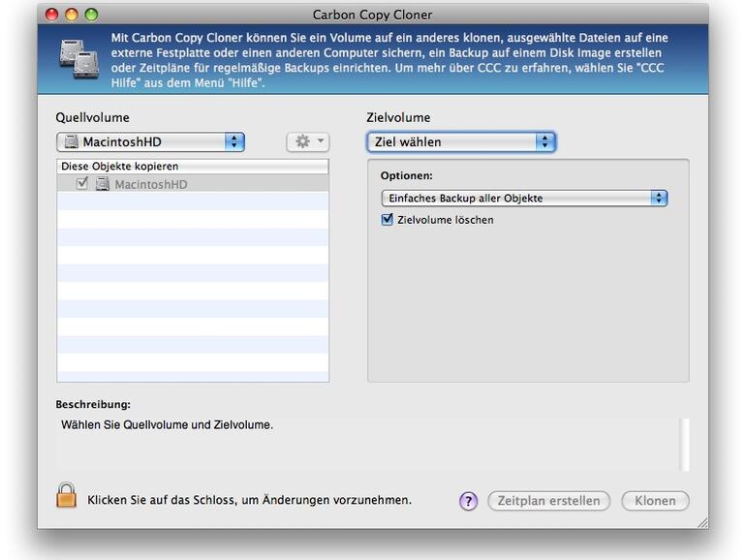Click the Diese Objekte kopieren column header
This screenshot has height=560, width=746.
(193, 166)
